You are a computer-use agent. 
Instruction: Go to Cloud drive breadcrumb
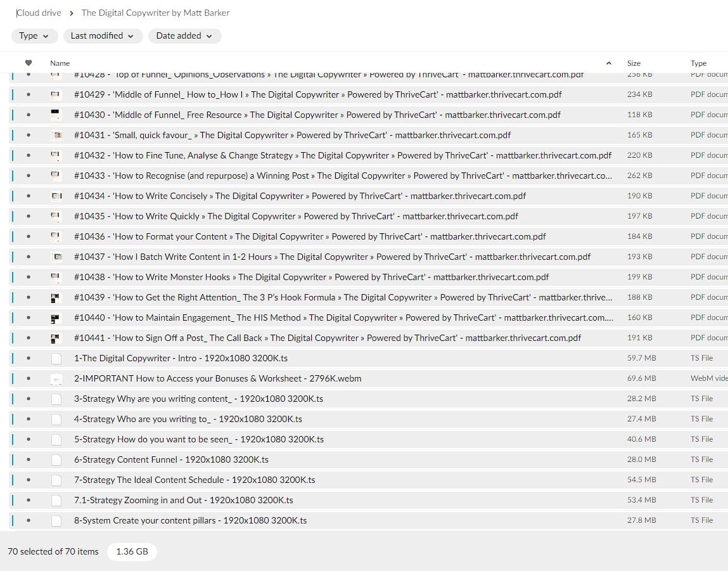pyautogui.click(x=39, y=13)
